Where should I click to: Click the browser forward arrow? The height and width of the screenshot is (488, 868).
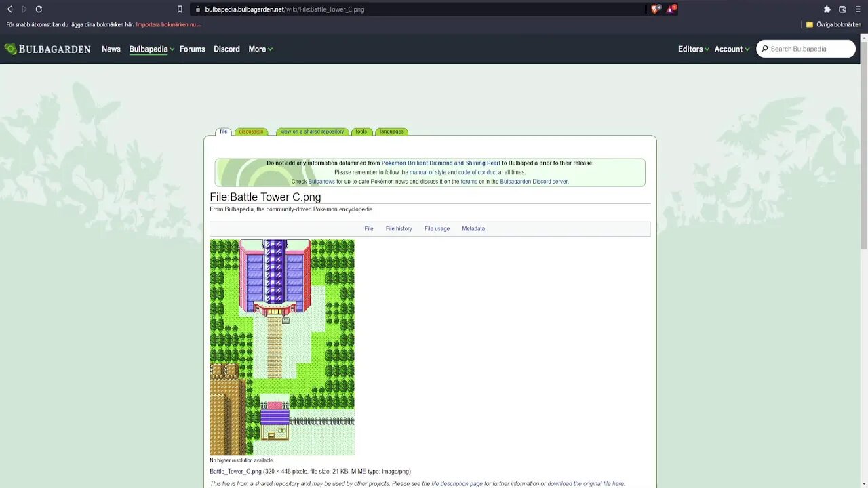[24, 9]
